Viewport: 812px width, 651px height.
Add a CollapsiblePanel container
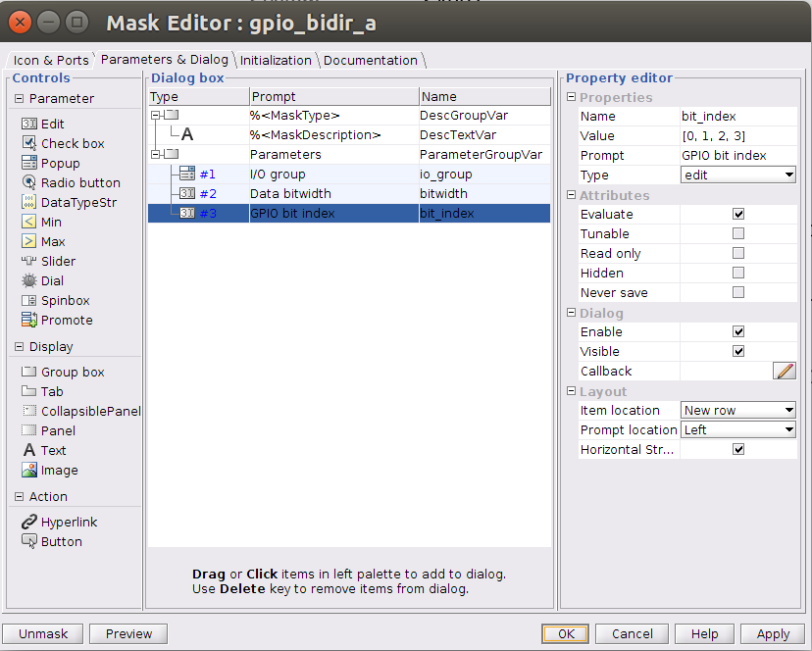(81, 412)
